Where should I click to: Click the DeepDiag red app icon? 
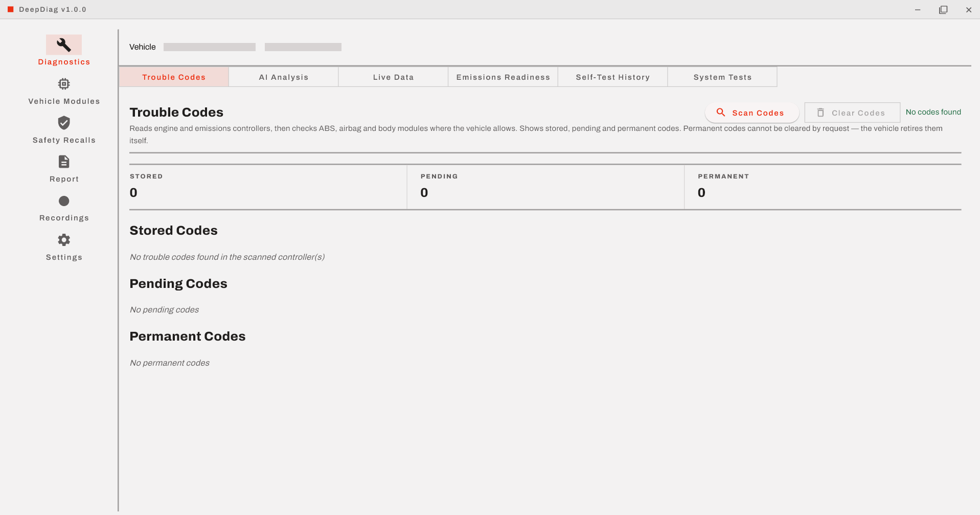click(10, 9)
